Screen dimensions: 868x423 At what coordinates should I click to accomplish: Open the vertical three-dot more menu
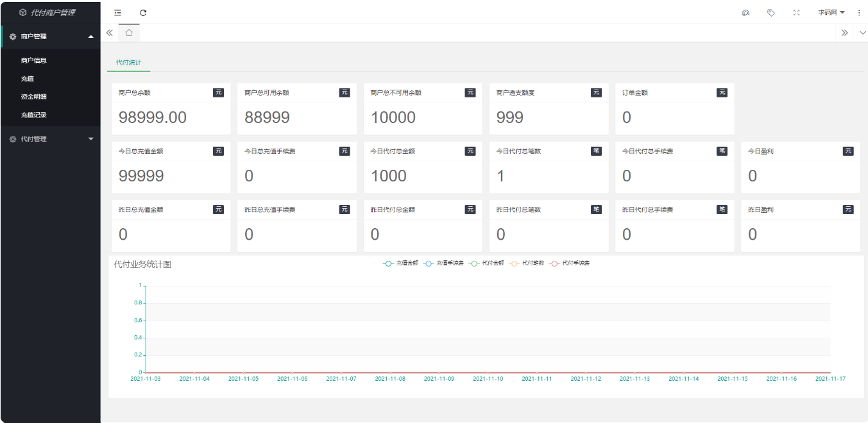tap(859, 13)
